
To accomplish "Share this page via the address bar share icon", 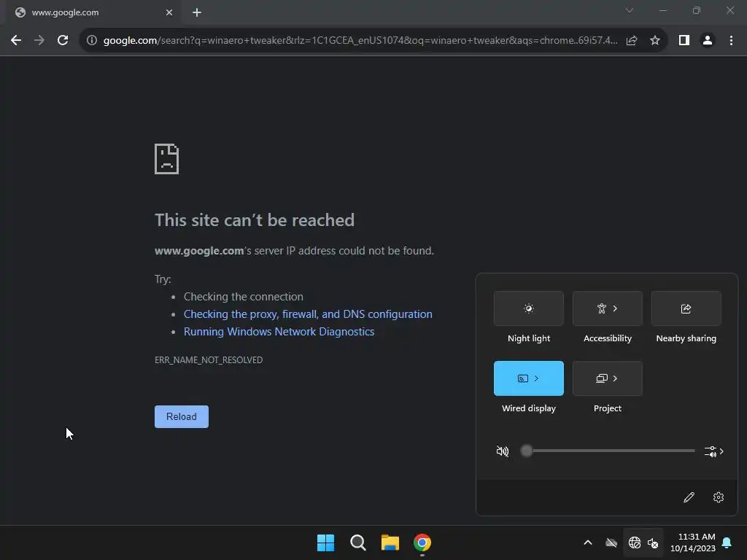I will tap(632, 41).
